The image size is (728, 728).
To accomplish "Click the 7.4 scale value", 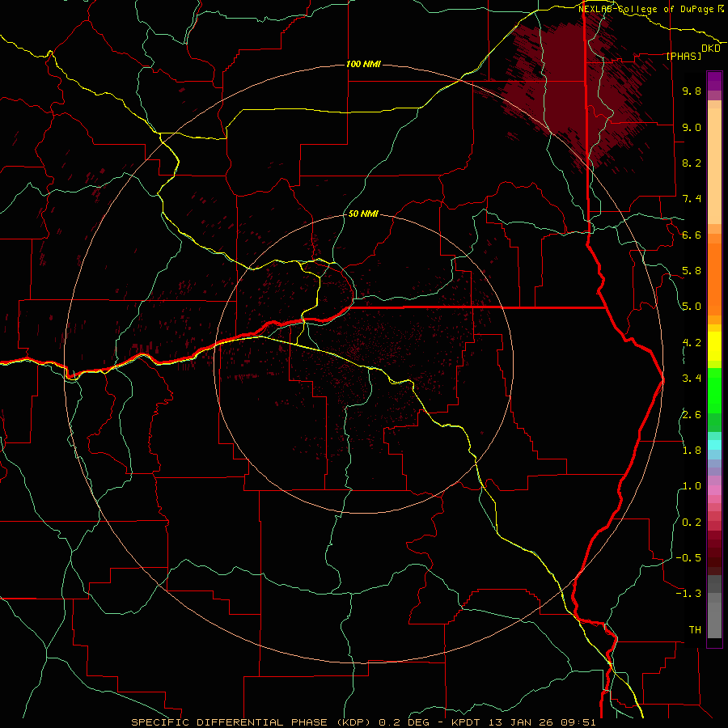I will coord(692,199).
